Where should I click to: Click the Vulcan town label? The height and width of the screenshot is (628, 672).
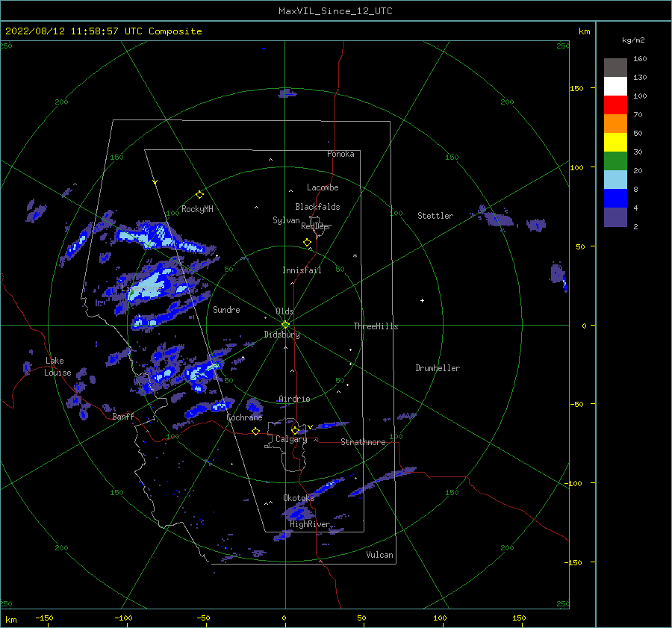tap(379, 555)
